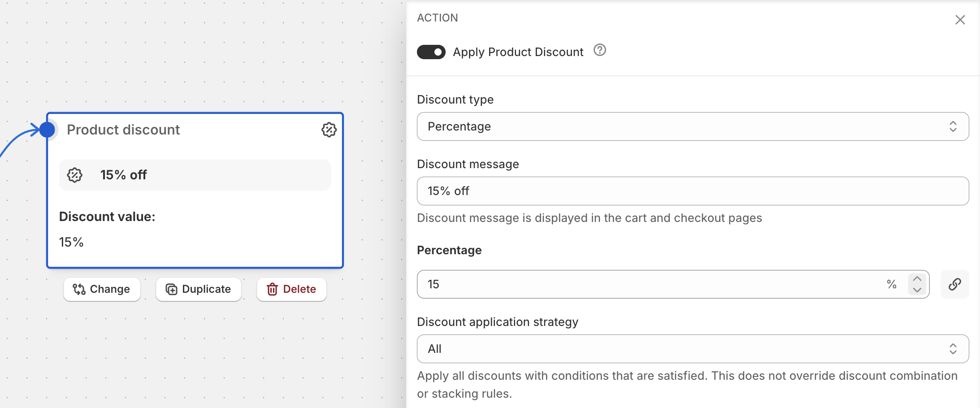This screenshot has width=980, height=408.
Task: Decrease percentage with the down stepper arrow
Action: pyautogui.click(x=917, y=290)
